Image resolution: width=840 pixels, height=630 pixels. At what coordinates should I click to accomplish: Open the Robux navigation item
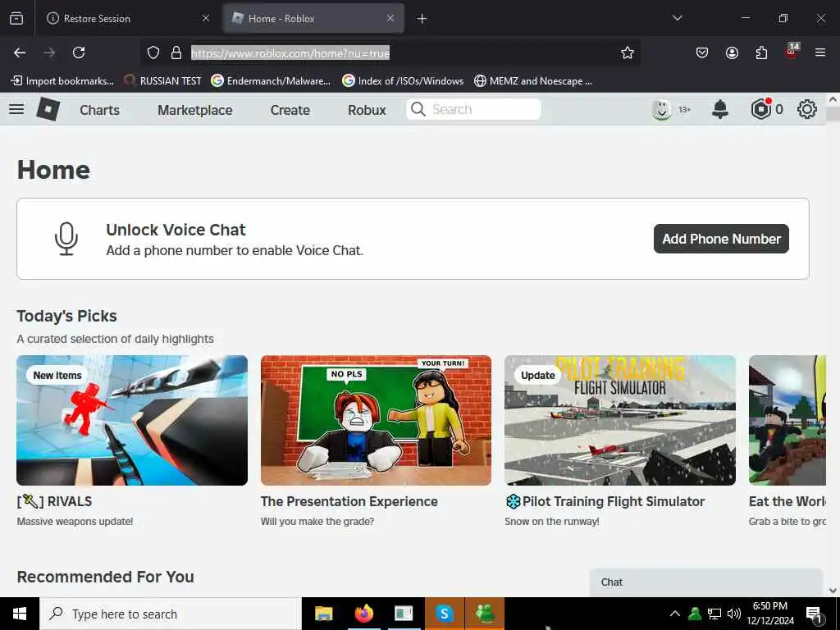point(367,110)
